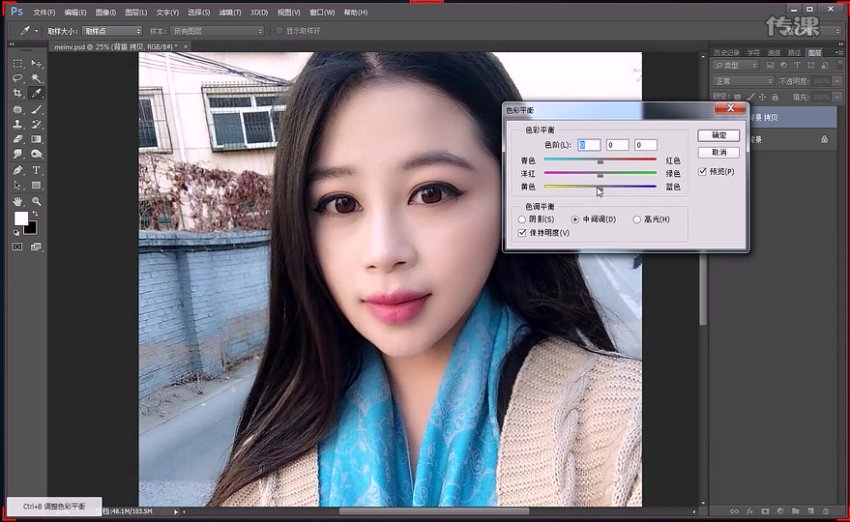Activate the Zoom tool
Screen dimensions: 850x522
(x=36, y=201)
